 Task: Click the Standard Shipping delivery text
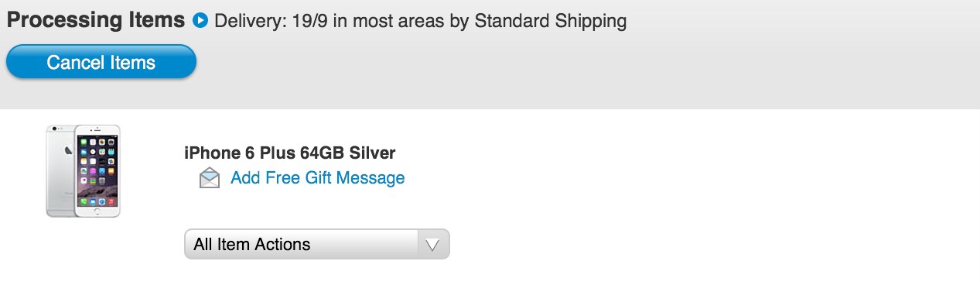pyautogui.click(x=551, y=21)
